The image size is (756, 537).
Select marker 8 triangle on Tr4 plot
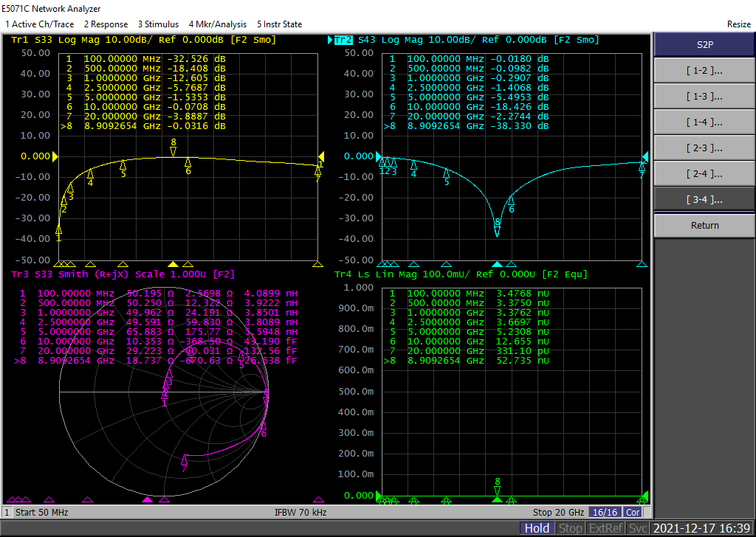click(497, 490)
